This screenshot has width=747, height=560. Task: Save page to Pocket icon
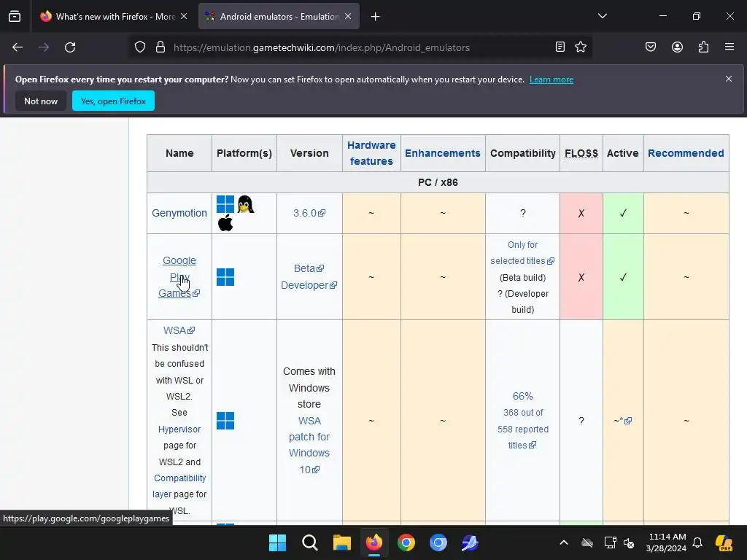(x=651, y=47)
